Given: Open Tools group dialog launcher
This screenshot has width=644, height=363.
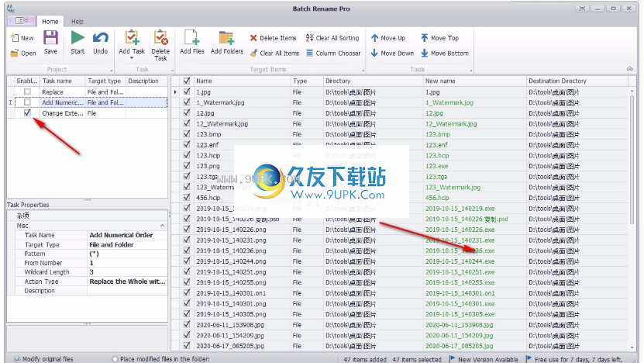Looking at the screenshot, I should click(x=471, y=70).
